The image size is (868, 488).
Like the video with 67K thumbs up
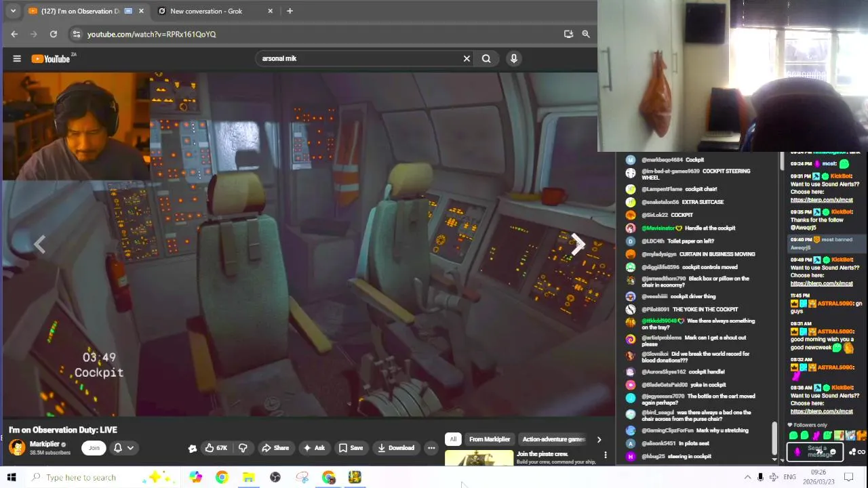point(216,448)
